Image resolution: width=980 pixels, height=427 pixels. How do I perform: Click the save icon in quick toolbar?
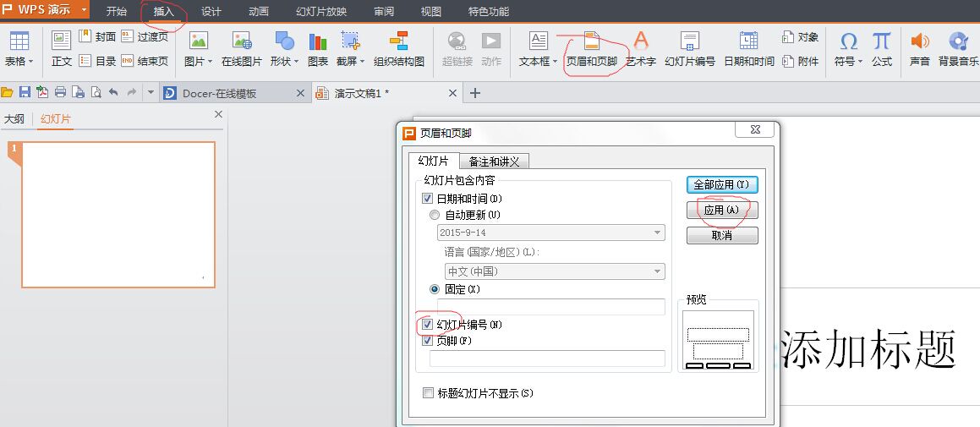click(25, 92)
